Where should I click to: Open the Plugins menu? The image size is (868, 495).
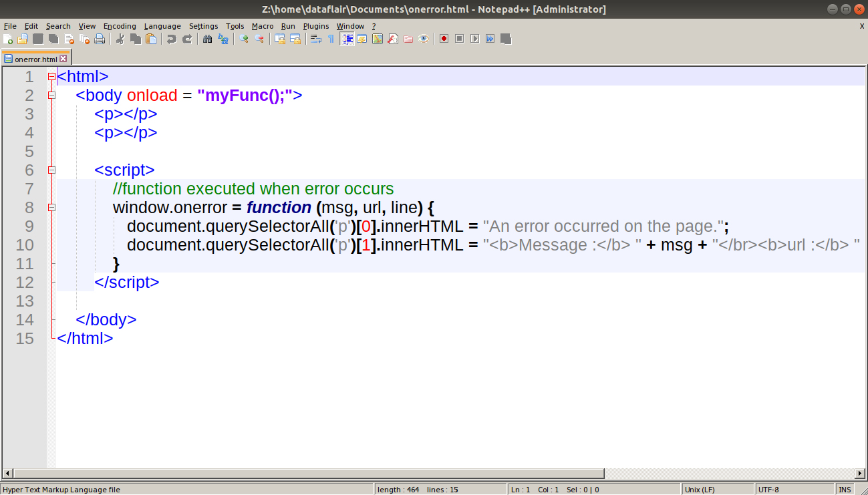coord(316,26)
